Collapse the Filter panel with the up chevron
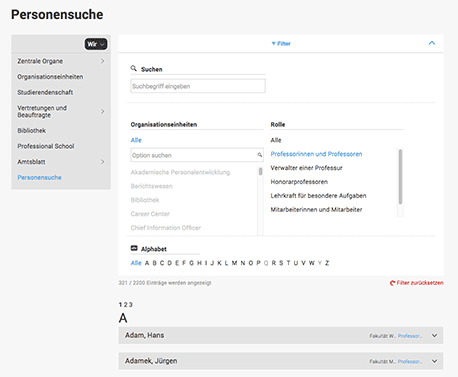 432,43
